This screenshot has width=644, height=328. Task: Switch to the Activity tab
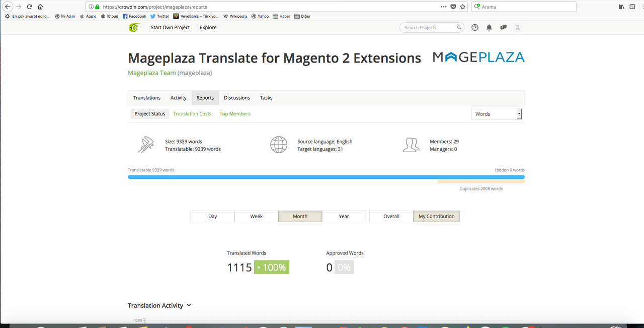coord(179,98)
